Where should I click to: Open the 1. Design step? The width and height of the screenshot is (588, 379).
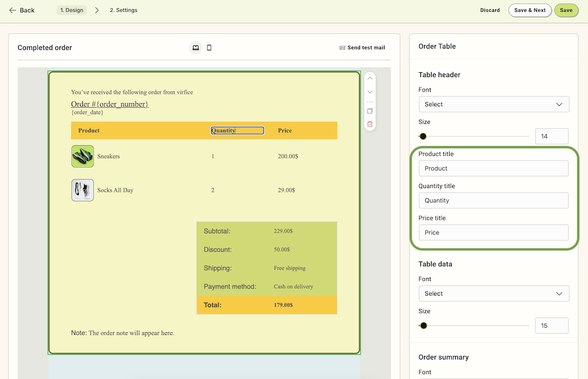[72, 10]
